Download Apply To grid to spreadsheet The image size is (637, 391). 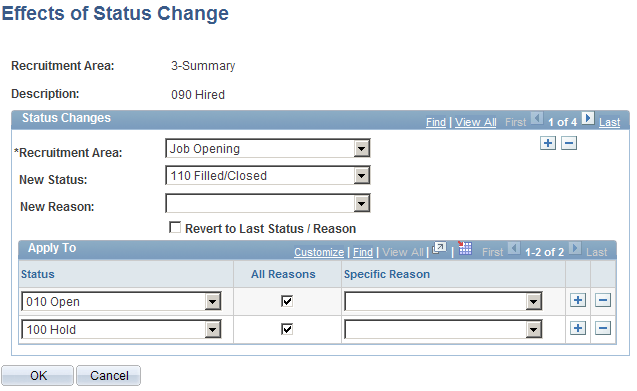(x=465, y=248)
